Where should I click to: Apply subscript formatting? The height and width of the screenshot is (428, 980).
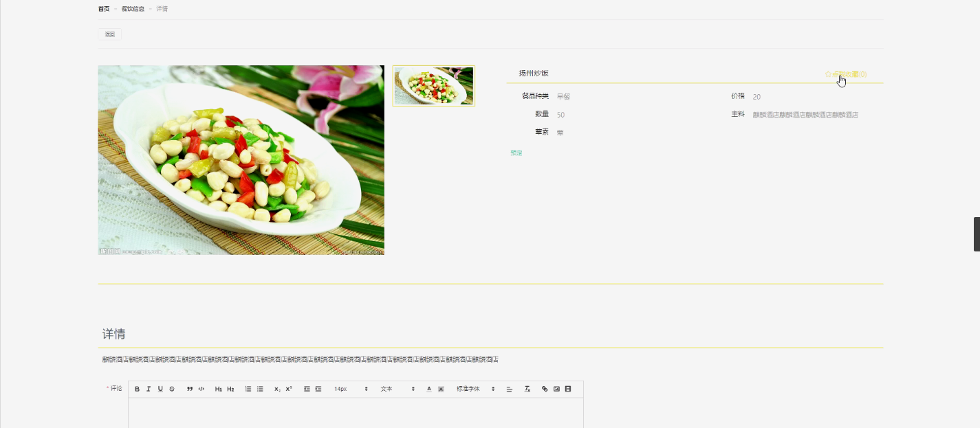tap(277, 389)
